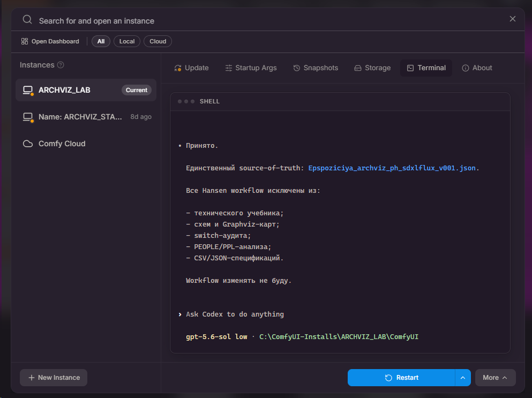Expand the Restart options chevron
The image size is (532, 398).
tap(463, 378)
